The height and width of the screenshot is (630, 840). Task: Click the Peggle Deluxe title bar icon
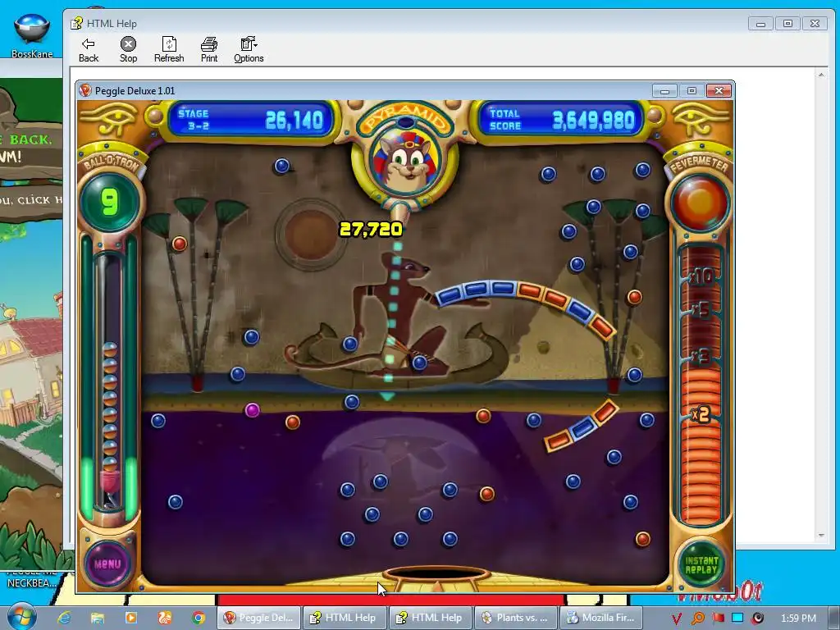(x=85, y=90)
